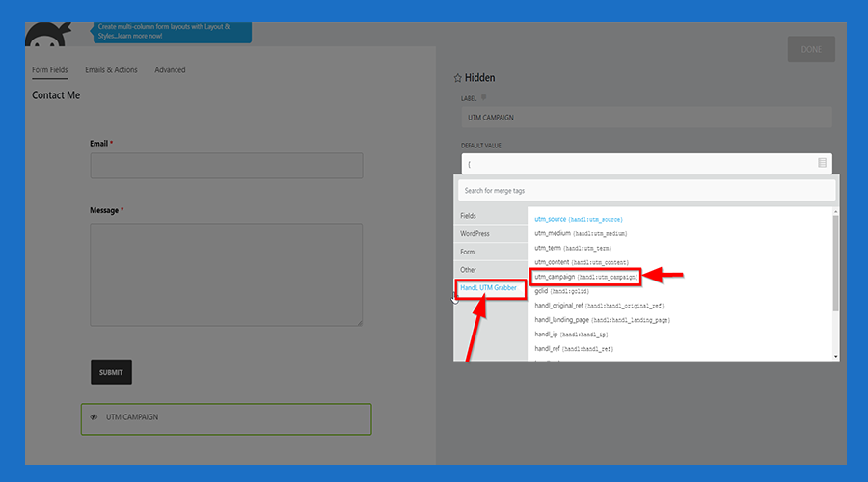Click hidden eye icon on UTM CAMPAIGN field
This screenshot has height=482, width=868.
94,417
